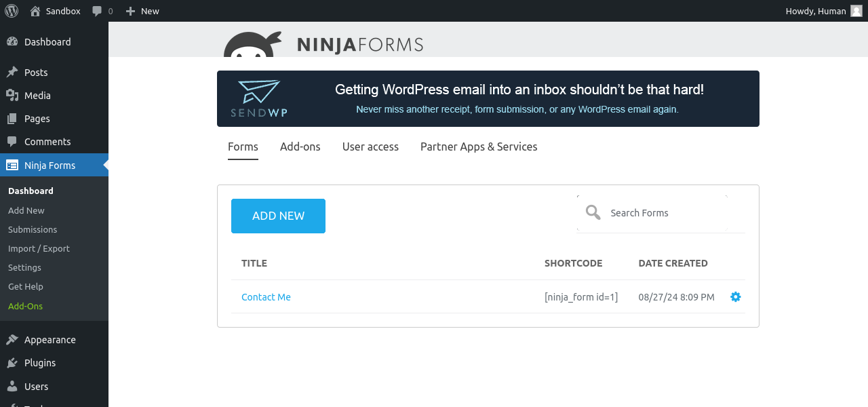The width and height of the screenshot is (868, 407).
Task: Click the Users person icon
Action: tap(12, 386)
